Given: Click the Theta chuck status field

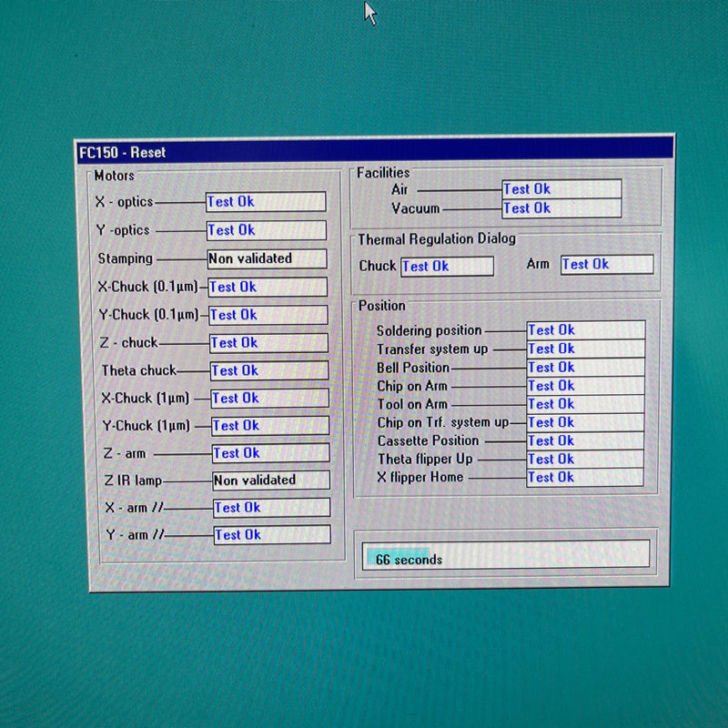Looking at the screenshot, I should (269, 370).
